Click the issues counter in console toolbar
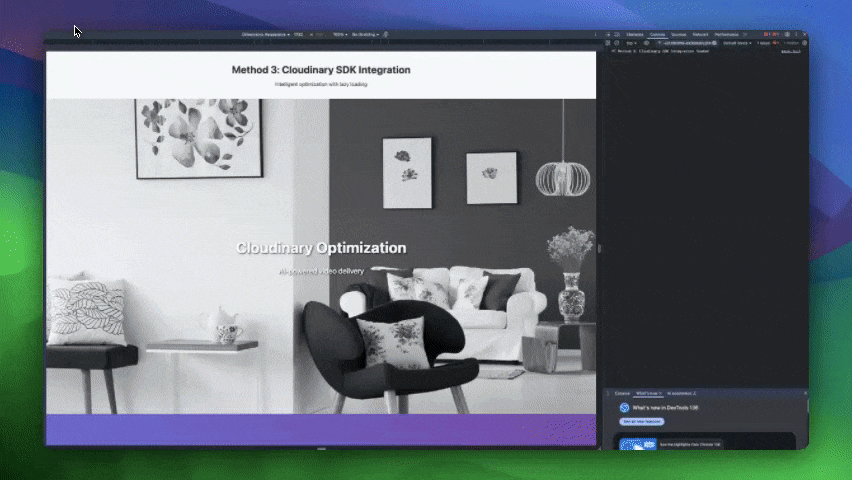The height and width of the screenshot is (480, 852). [x=768, y=43]
